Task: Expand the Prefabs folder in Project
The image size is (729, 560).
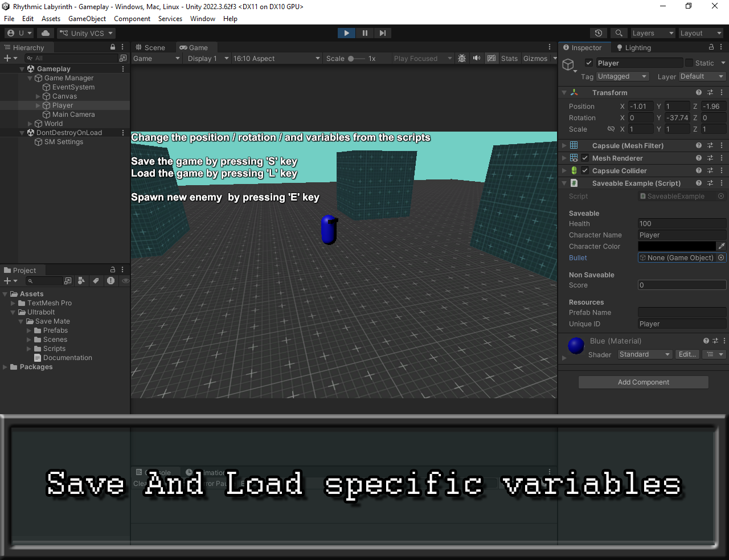Action: tap(29, 330)
